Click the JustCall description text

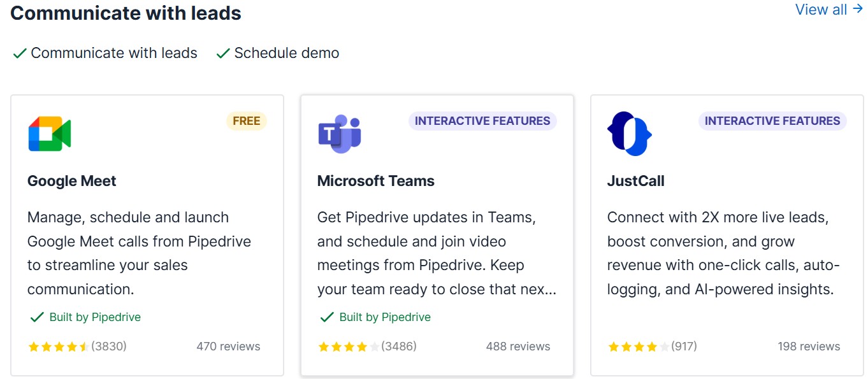click(724, 254)
